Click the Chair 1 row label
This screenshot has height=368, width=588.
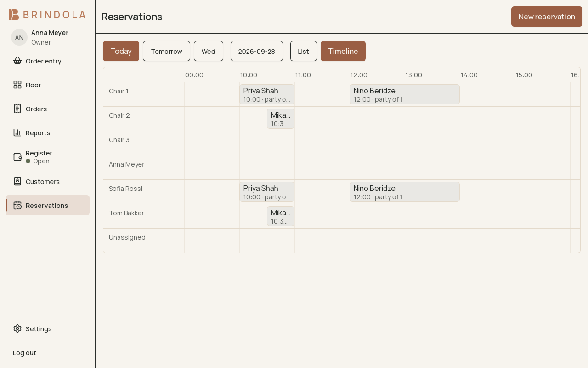[x=119, y=91]
